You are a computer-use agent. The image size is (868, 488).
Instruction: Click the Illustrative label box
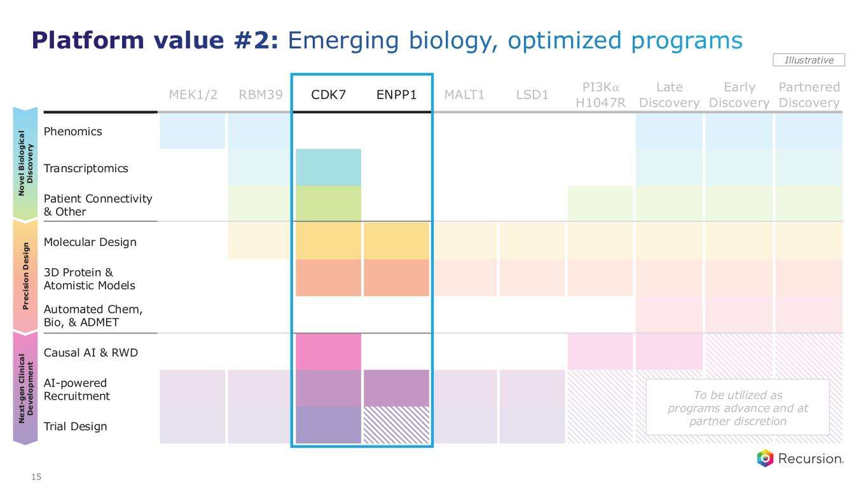click(x=809, y=60)
